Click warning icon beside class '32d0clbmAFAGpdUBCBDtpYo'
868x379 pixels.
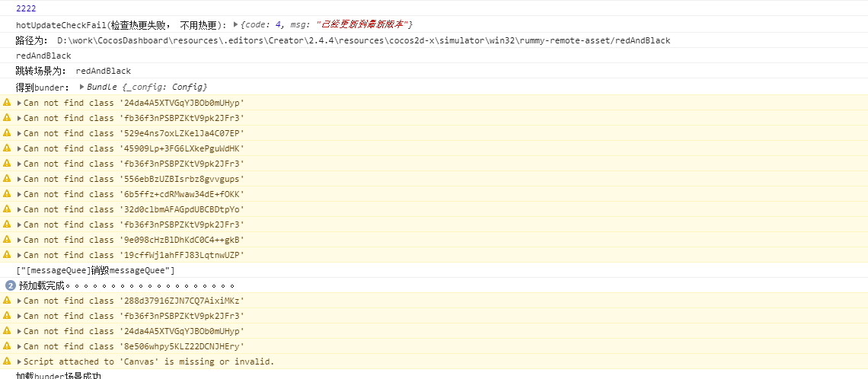tap(7, 209)
